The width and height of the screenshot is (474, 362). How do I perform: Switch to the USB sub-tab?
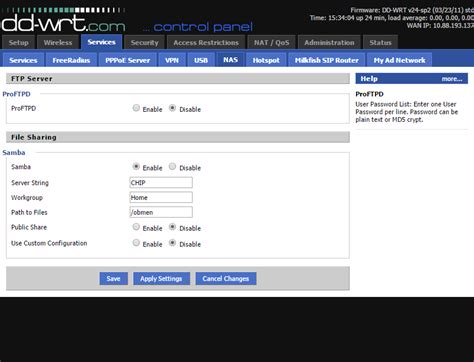click(201, 60)
